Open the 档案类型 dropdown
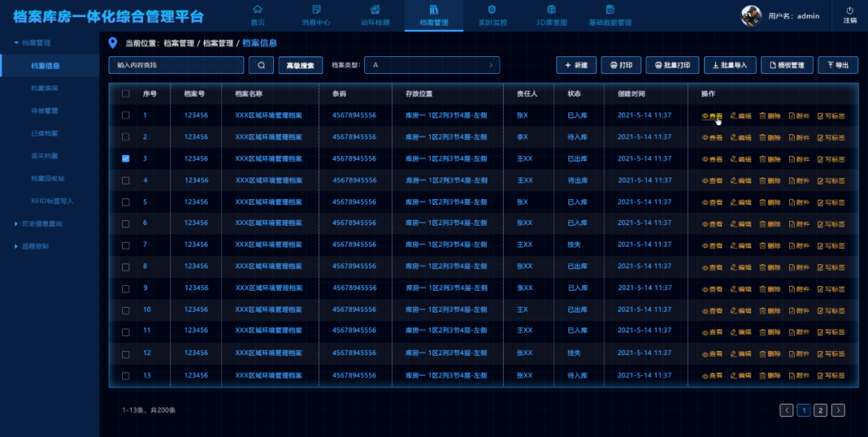Image resolution: width=868 pixels, height=437 pixels. [x=432, y=65]
